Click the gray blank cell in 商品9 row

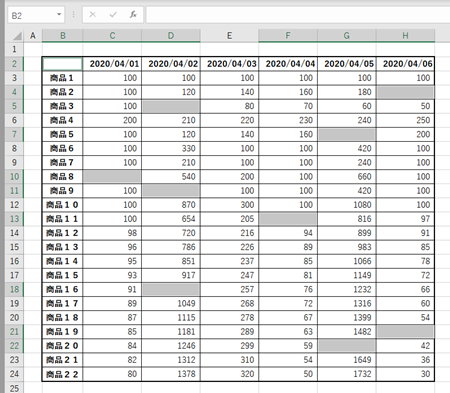(171, 191)
